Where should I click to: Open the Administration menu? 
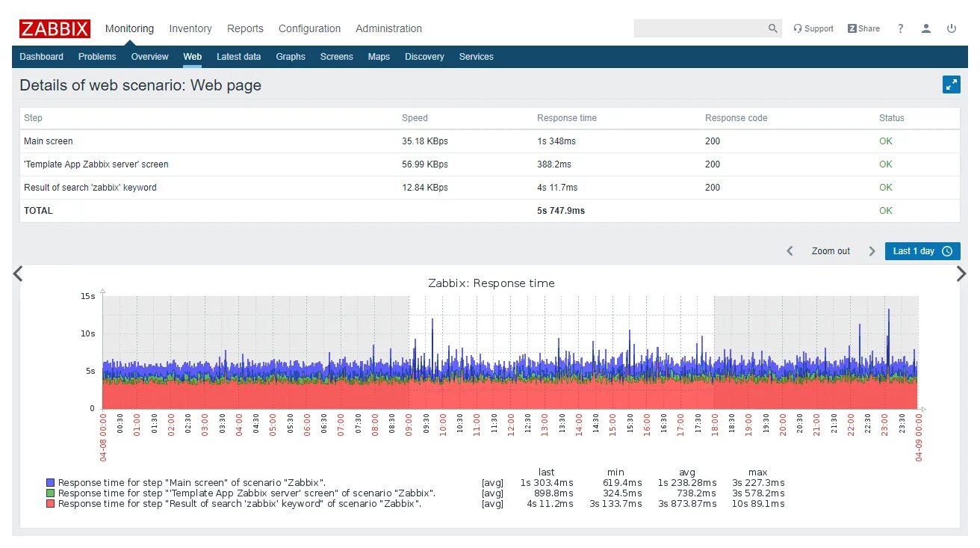click(388, 28)
